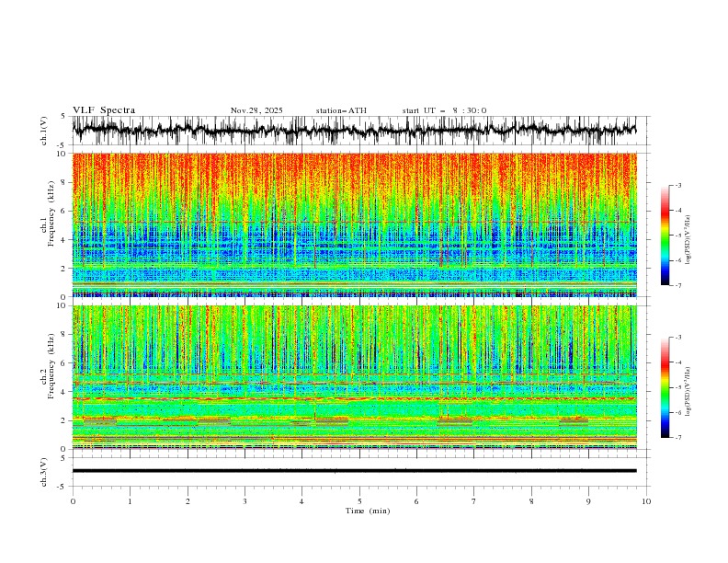The width and height of the screenshot is (728, 563).
Task: Select the date "Nov.28, 2025" in the header
Action: click(x=256, y=110)
